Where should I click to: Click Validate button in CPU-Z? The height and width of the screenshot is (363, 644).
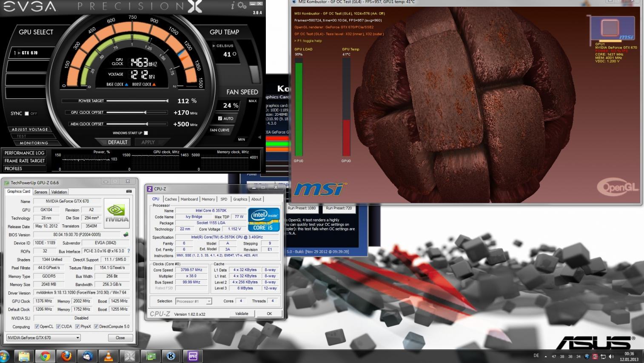pos(242,314)
